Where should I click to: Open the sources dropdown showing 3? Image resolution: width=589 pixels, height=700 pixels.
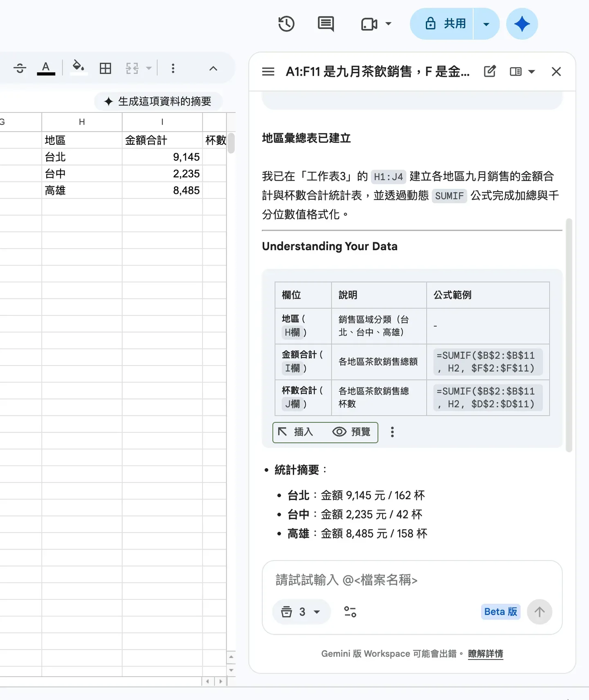(301, 612)
